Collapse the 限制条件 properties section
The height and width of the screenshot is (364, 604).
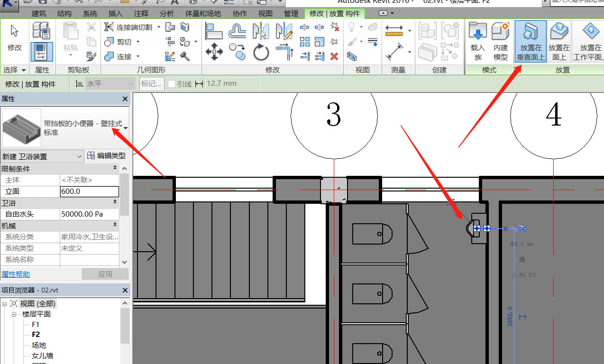[115, 168]
